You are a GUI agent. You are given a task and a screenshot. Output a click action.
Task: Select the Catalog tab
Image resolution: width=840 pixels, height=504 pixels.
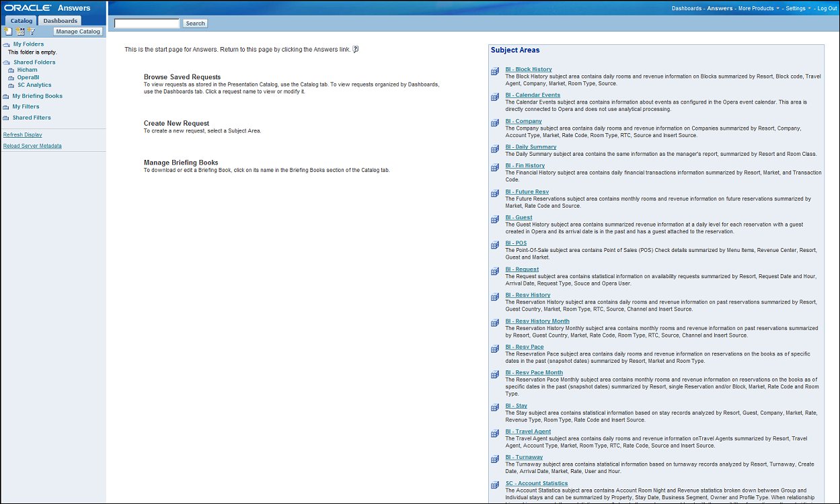(21, 20)
